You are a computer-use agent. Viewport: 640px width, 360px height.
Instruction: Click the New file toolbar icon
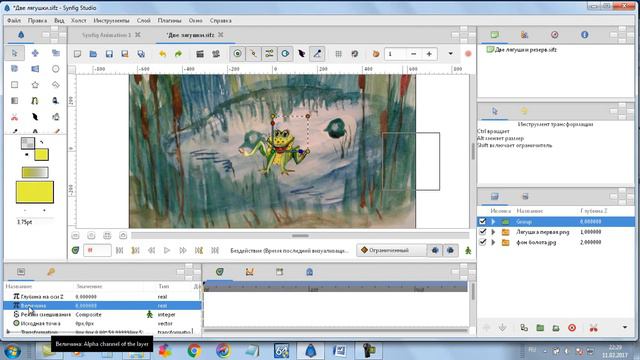(77, 54)
